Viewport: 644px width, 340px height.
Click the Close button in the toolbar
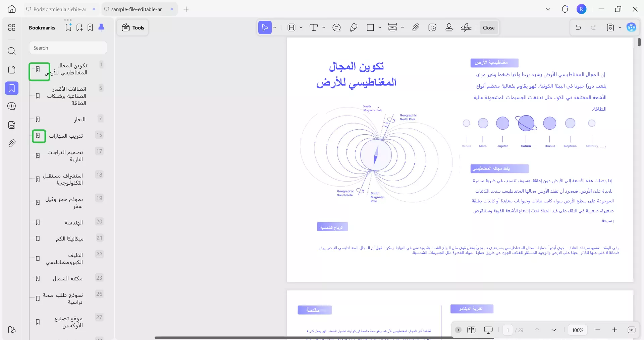click(x=488, y=27)
